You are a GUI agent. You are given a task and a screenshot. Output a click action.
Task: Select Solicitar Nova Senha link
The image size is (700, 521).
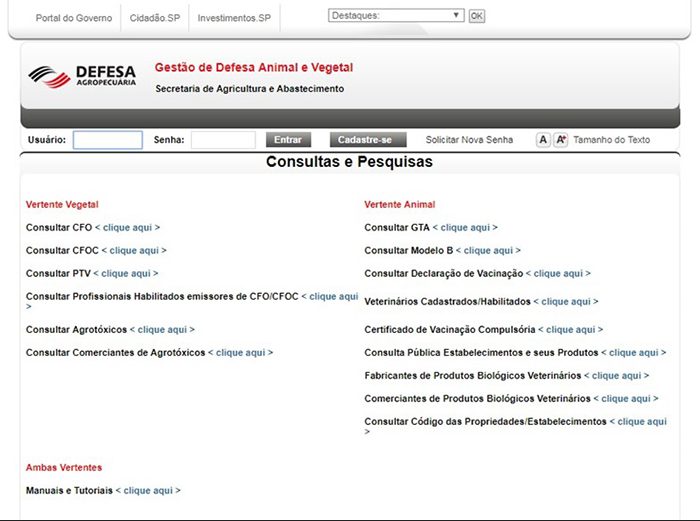469,140
